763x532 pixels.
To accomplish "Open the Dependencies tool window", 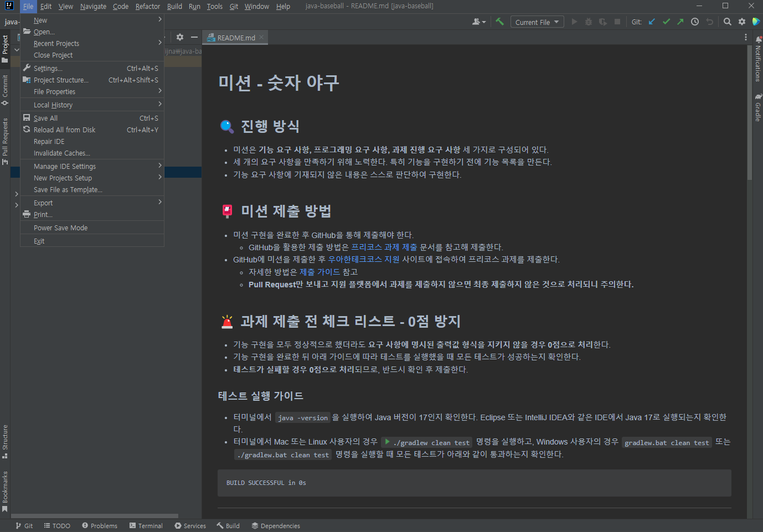I will point(276,526).
